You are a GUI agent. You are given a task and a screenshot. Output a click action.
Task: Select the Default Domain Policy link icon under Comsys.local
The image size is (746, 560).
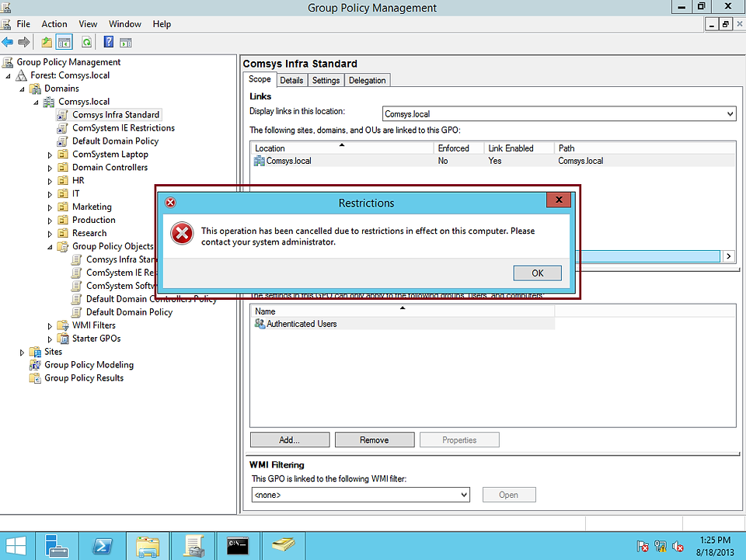62,141
